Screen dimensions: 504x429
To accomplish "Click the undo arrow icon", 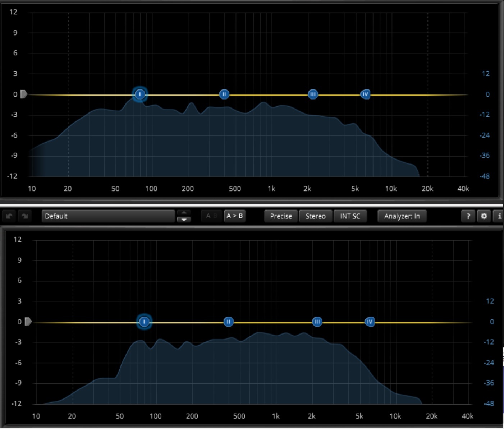I will 9,216.
